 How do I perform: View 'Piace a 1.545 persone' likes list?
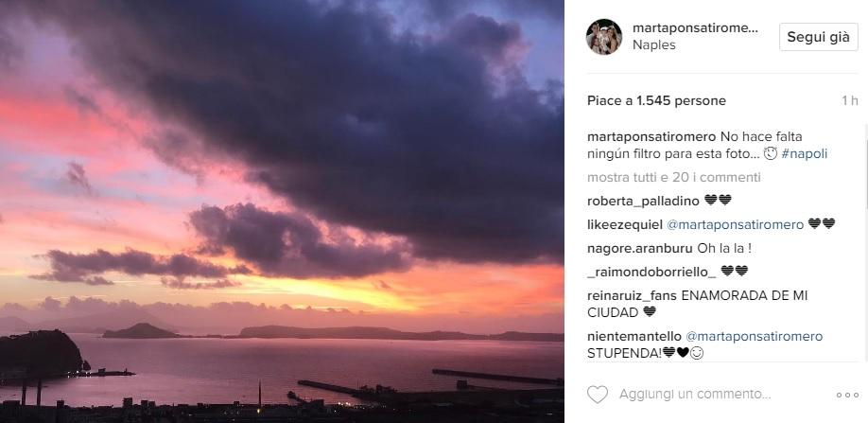[x=654, y=100]
